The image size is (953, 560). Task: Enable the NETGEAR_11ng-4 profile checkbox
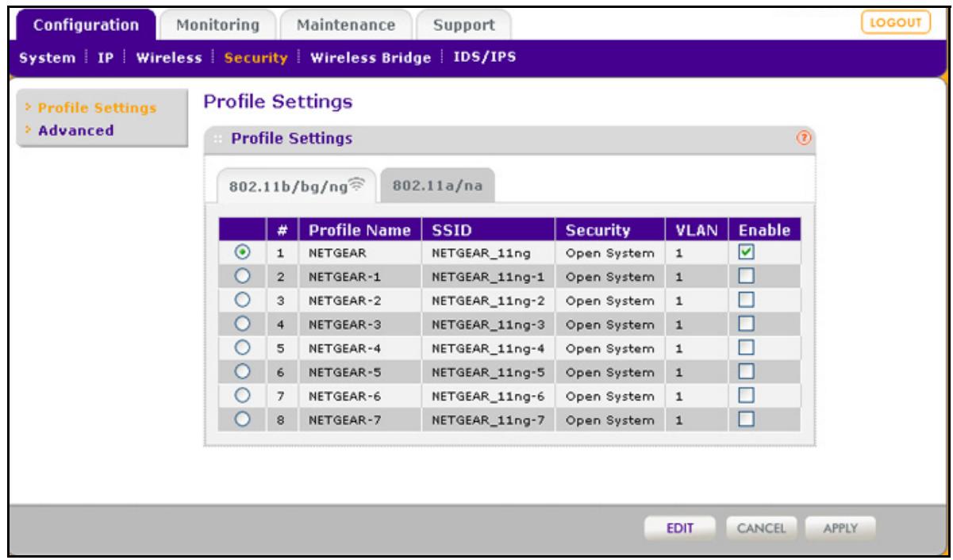coord(745,347)
